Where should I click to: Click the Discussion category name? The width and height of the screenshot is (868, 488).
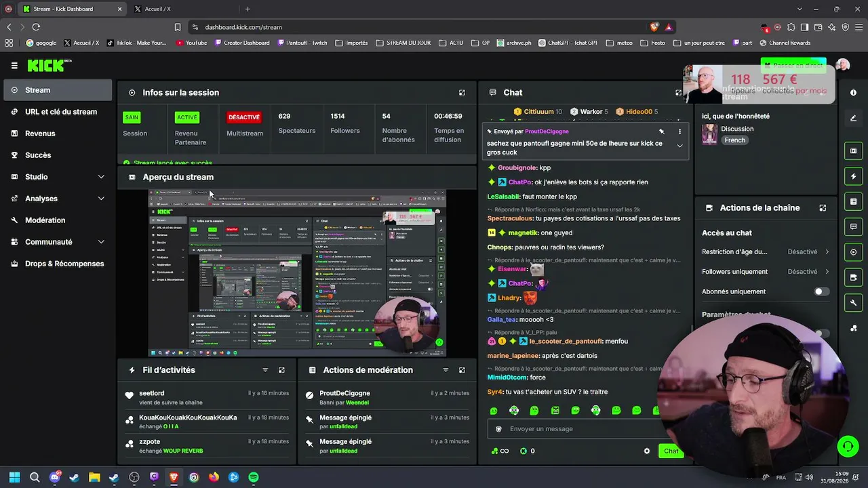(x=737, y=129)
